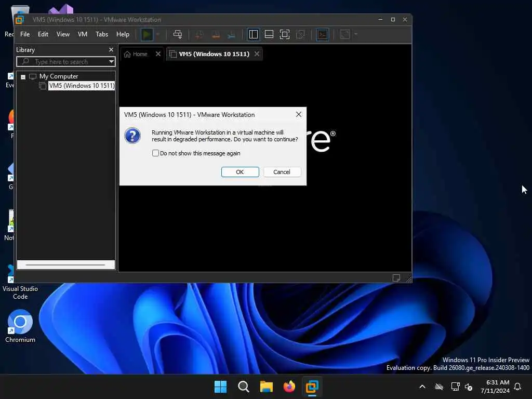Image resolution: width=532 pixels, height=399 pixels.
Task: Close the Library panel
Action: point(111,50)
